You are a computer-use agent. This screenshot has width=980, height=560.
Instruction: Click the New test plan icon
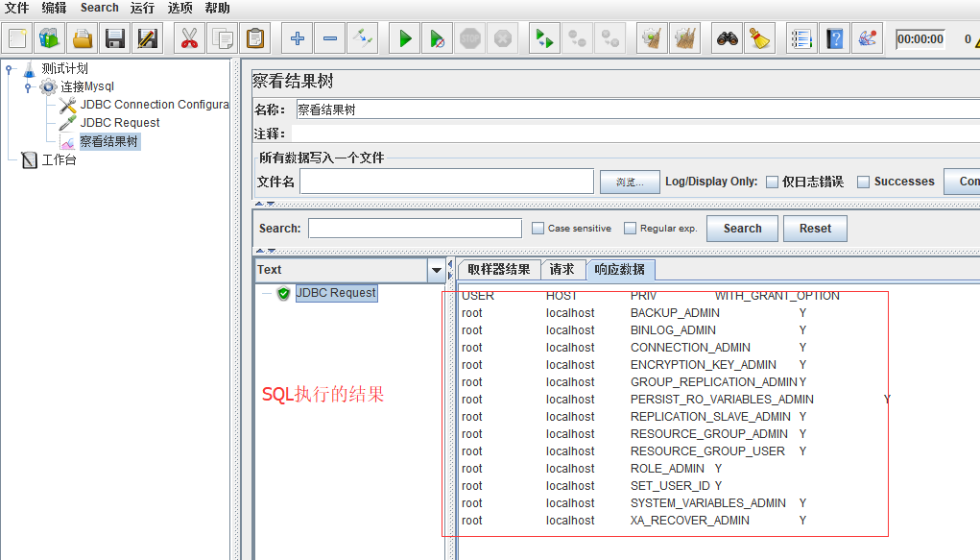17,38
